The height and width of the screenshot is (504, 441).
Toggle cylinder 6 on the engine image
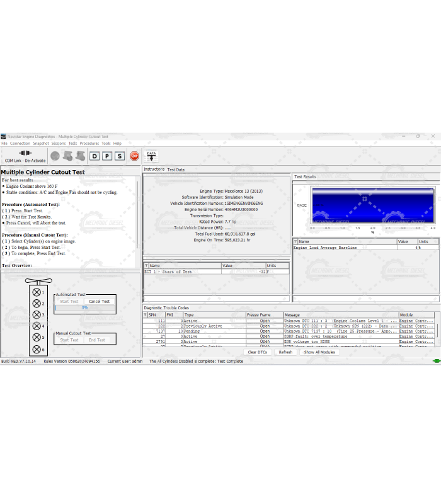[36, 349]
